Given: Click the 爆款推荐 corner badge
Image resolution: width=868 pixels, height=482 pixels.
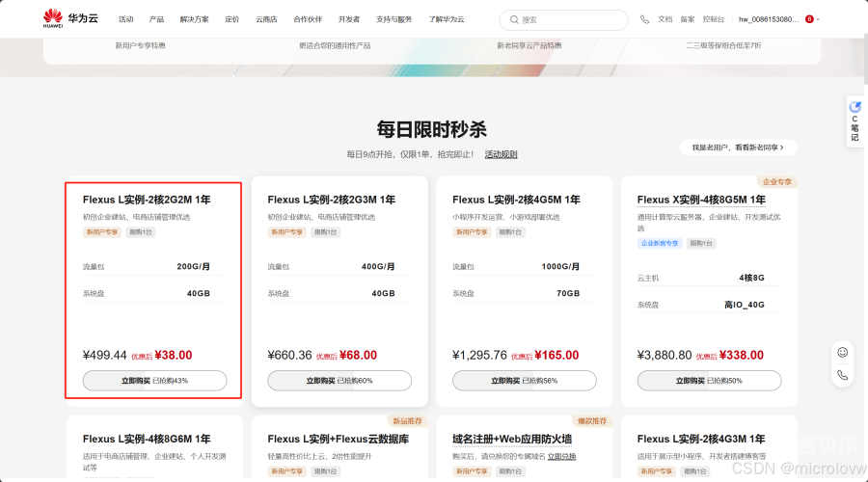Looking at the screenshot, I should 592,421.
